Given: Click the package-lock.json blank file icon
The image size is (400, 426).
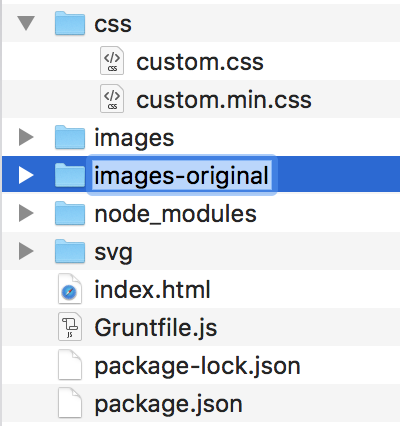Looking at the screenshot, I should (70, 365).
